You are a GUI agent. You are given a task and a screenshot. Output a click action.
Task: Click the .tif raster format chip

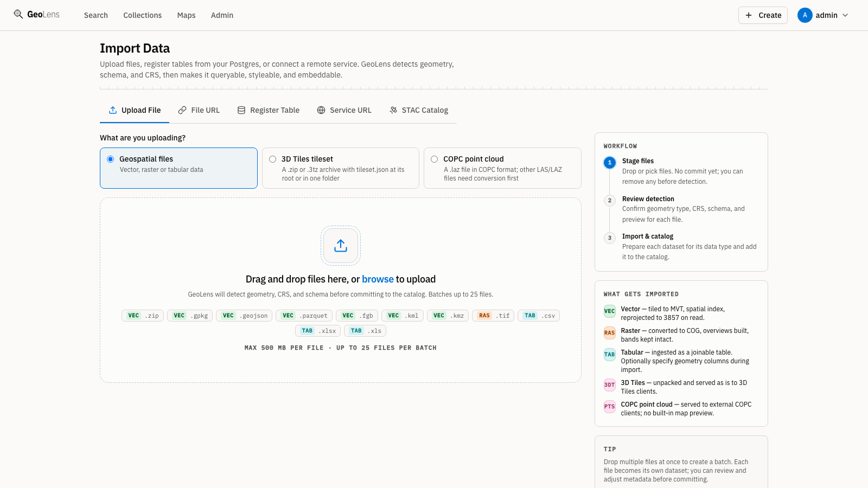pyautogui.click(x=494, y=316)
